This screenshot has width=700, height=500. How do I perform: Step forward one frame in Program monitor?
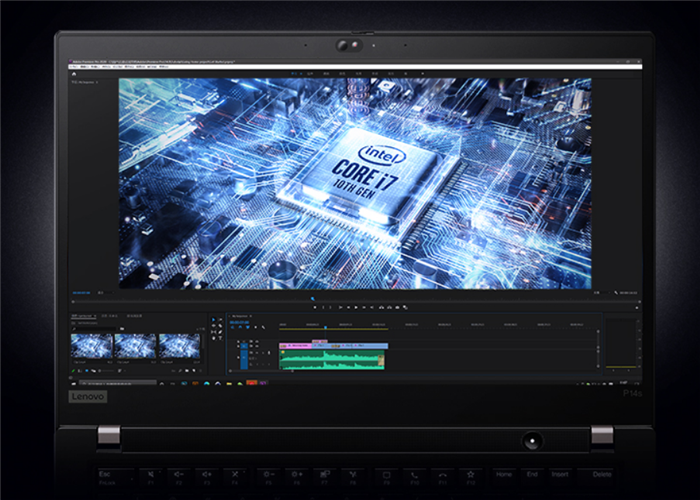364,307
